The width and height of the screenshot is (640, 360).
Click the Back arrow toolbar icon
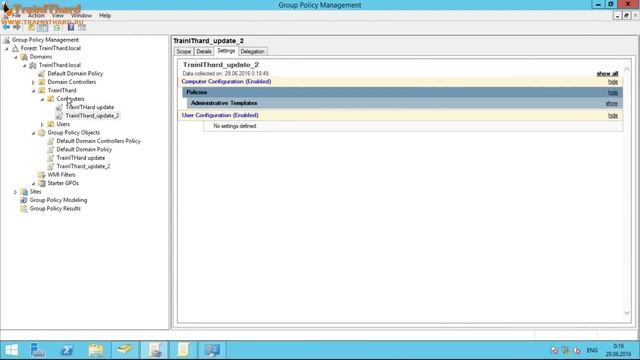point(7,27)
